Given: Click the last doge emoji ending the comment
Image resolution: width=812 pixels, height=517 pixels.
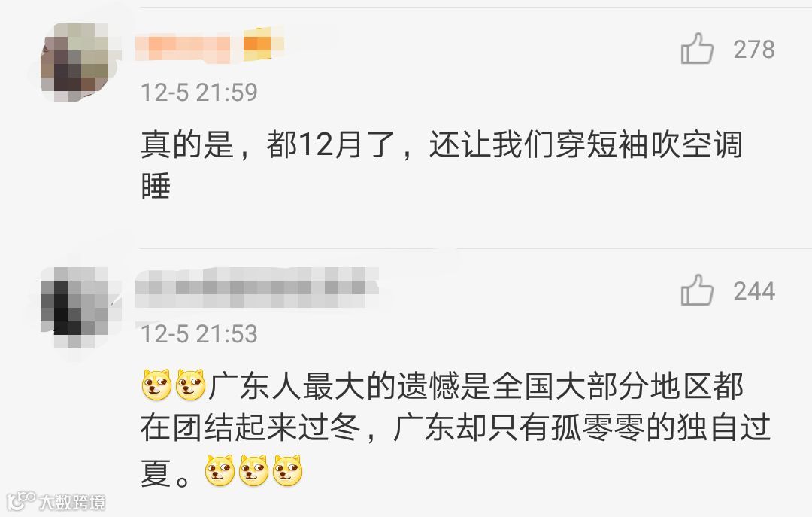Looking at the screenshot, I should (x=287, y=471).
